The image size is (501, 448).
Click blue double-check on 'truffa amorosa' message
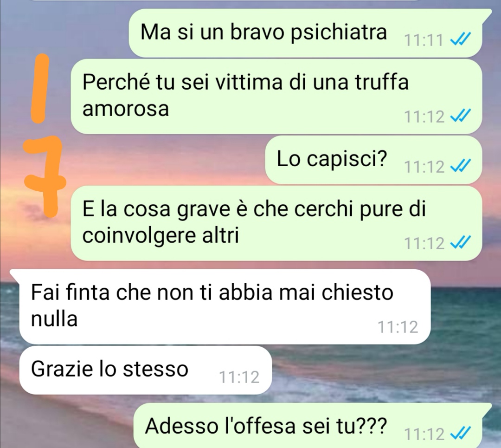460,116
